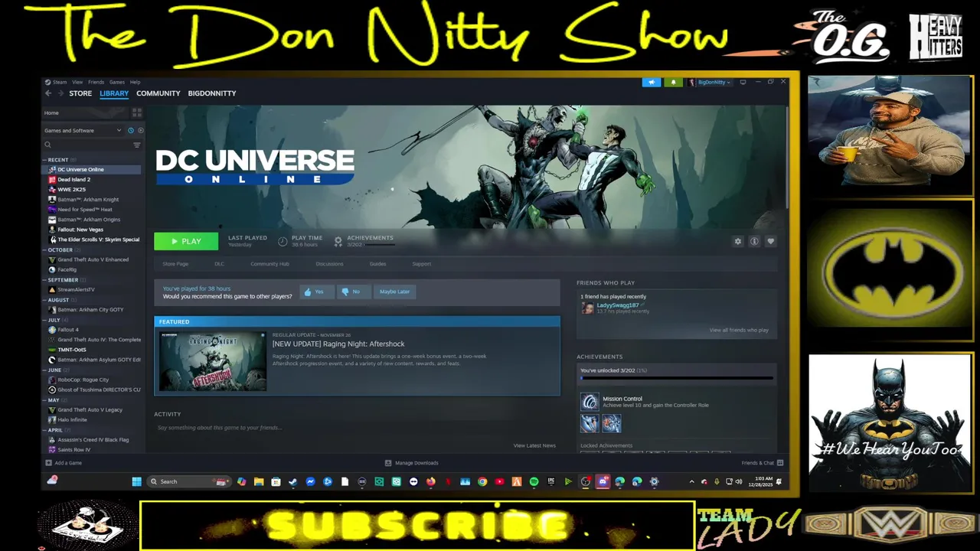Screen dimensions: 980x551
Task: Open LadyySwagg187 friend entry
Action: click(618, 308)
